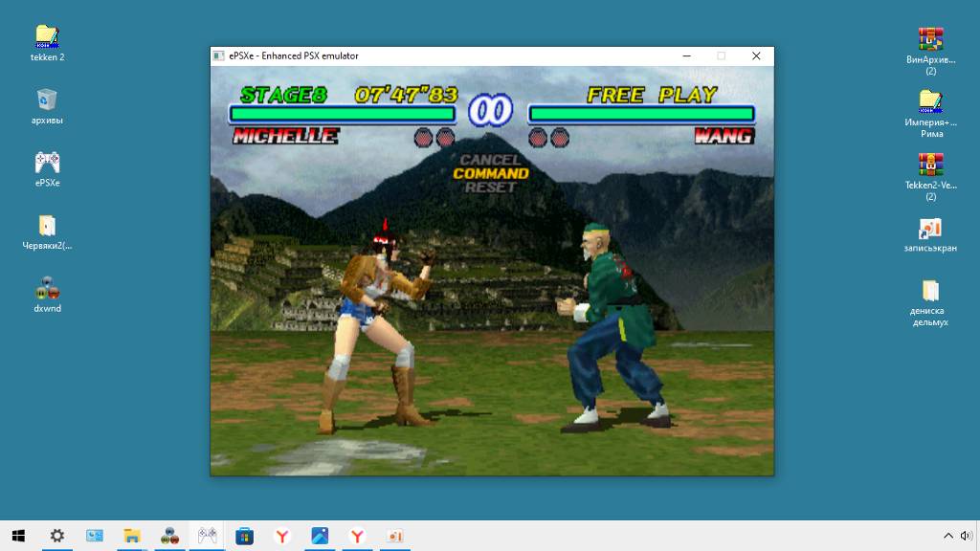
Task: Close the ePSXe emulator window
Action: click(x=756, y=55)
